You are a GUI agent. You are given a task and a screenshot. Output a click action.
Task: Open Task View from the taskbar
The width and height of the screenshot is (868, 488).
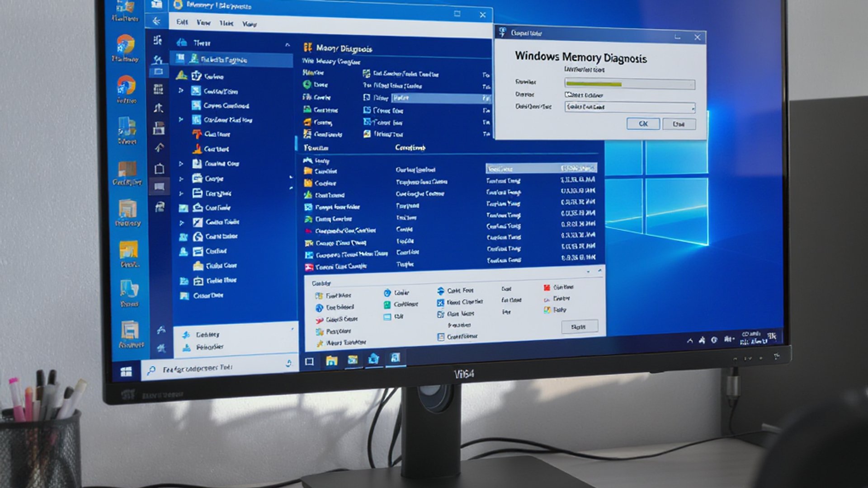click(309, 361)
